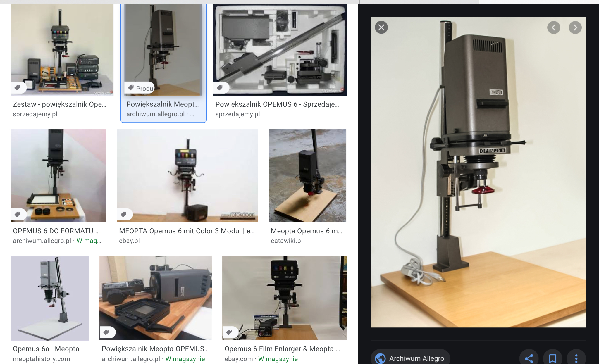Click the share icon in preview panel
Screen dimensions: 599x364
point(529,358)
